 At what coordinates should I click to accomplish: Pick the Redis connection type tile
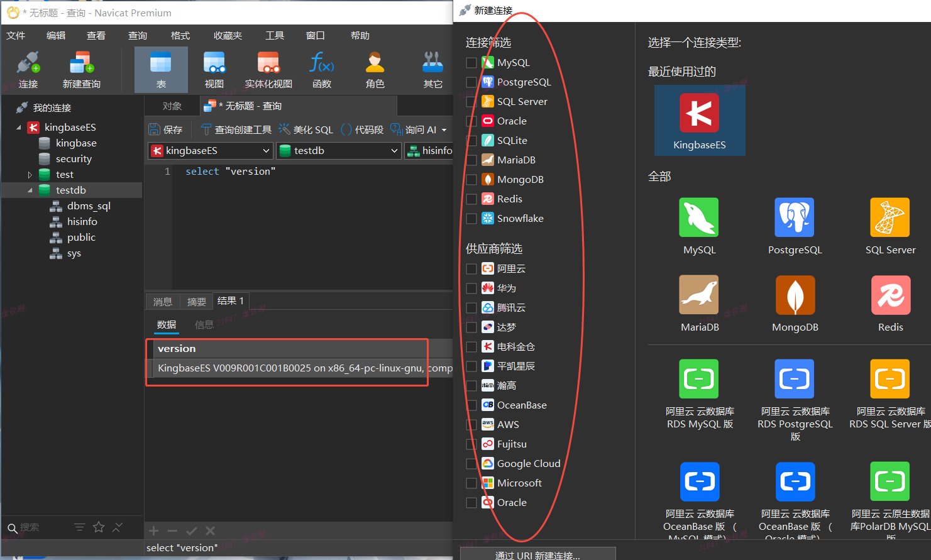tap(890, 304)
